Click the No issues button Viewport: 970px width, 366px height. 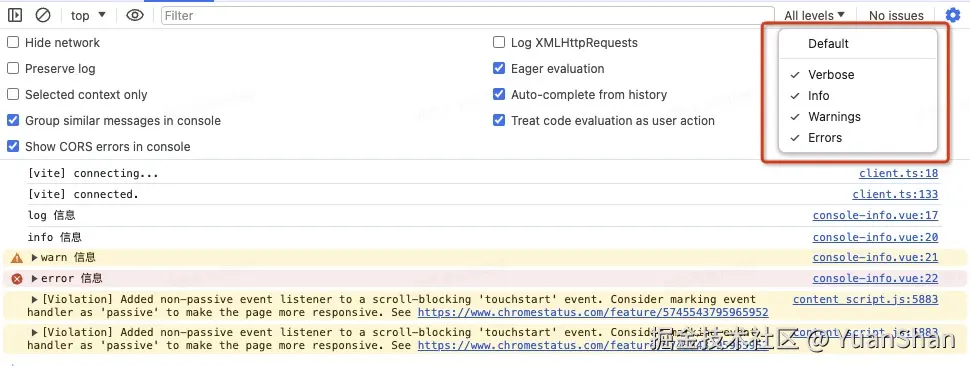pos(896,15)
